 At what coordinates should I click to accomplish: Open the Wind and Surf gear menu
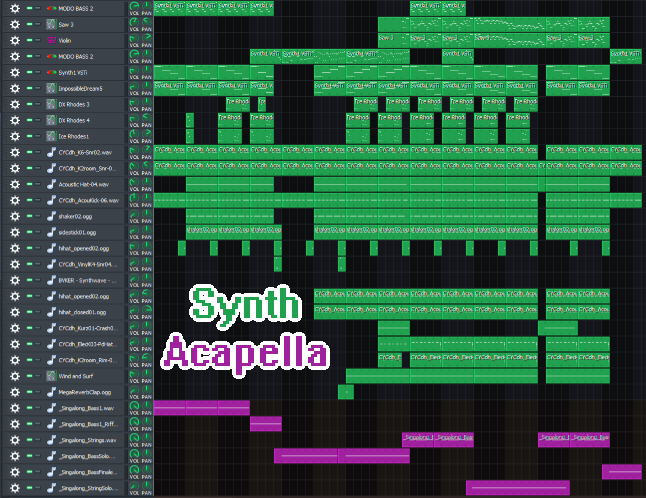click(x=15, y=376)
